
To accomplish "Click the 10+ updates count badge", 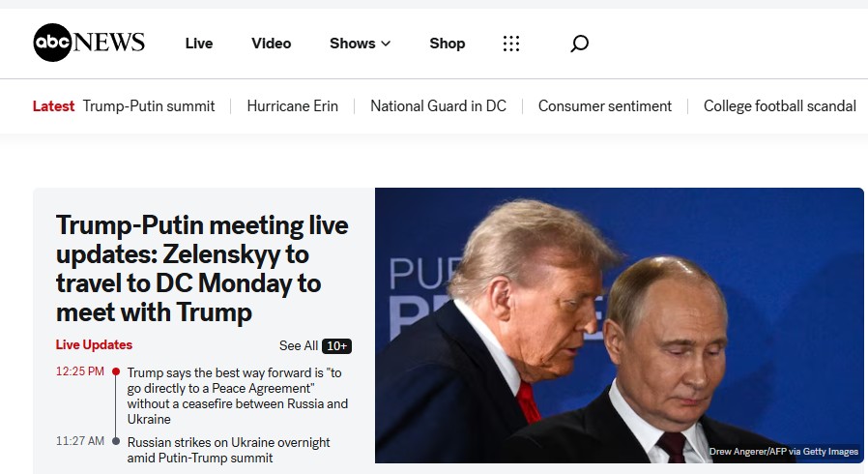I will coord(336,346).
